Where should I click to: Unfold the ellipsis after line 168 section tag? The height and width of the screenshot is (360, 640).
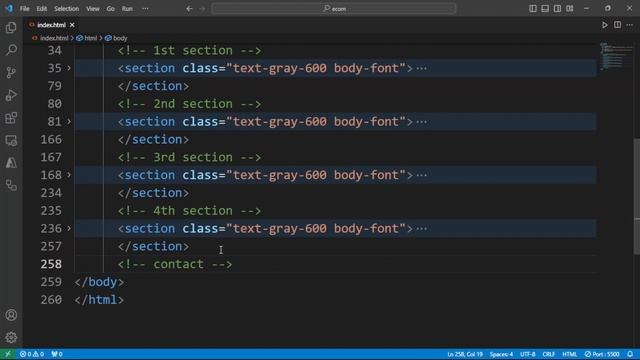[422, 175]
